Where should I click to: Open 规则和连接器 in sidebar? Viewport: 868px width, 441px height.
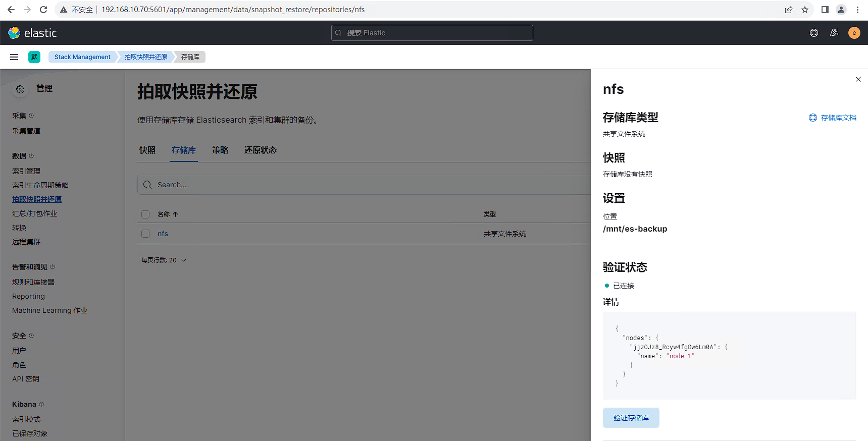click(x=33, y=282)
